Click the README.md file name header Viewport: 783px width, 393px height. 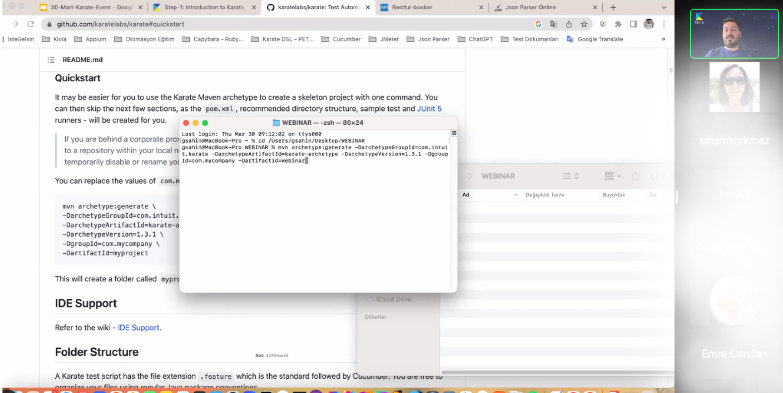[x=82, y=59]
